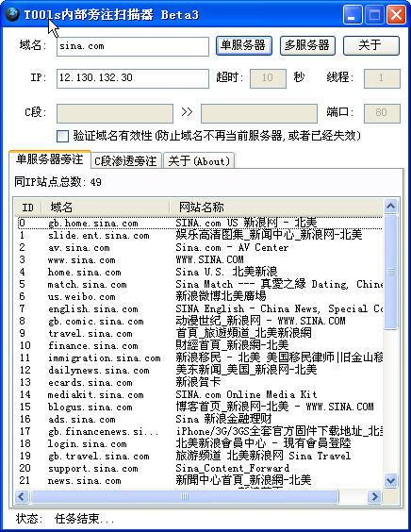Click the 状态 任务结束 status text
Screen dimensions: 411x532
coord(65,519)
